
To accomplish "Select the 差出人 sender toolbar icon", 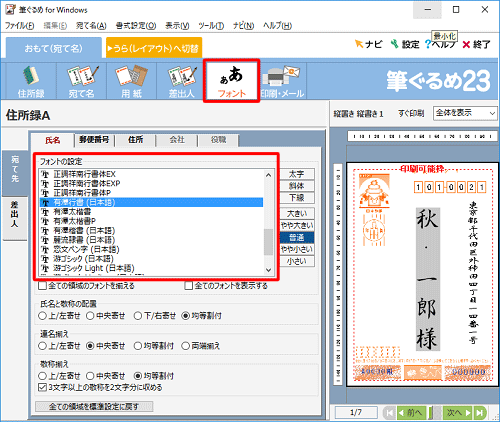I will pos(181,81).
